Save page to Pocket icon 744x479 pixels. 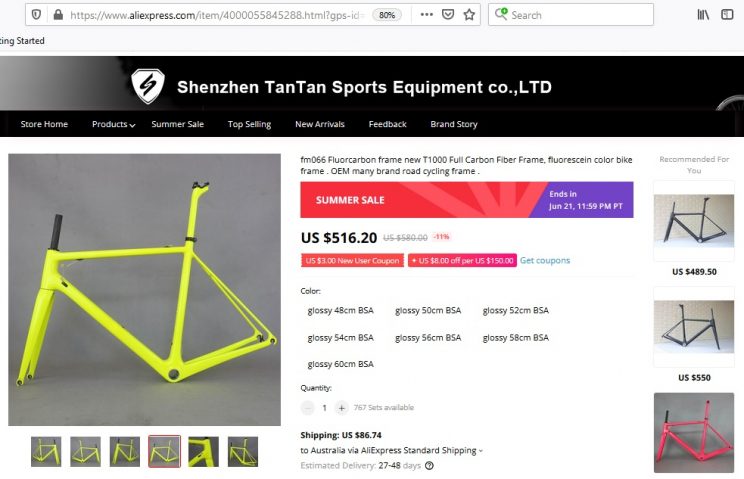(x=448, y=15)
